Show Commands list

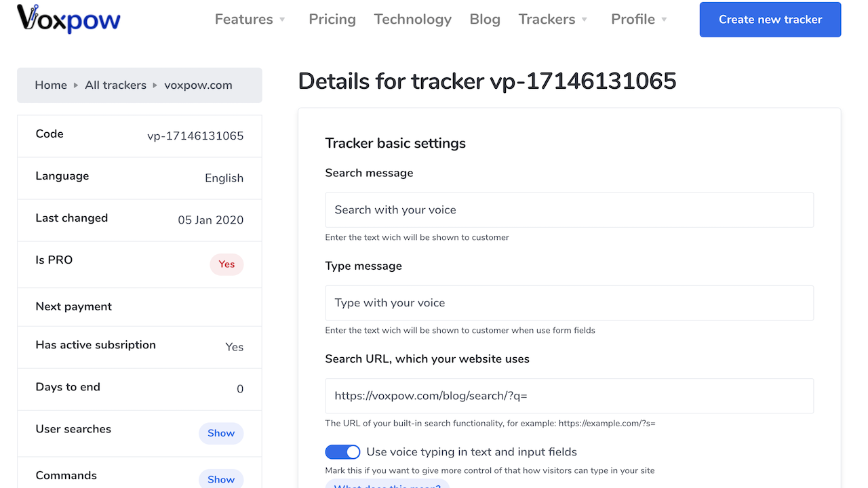[221, 479]
